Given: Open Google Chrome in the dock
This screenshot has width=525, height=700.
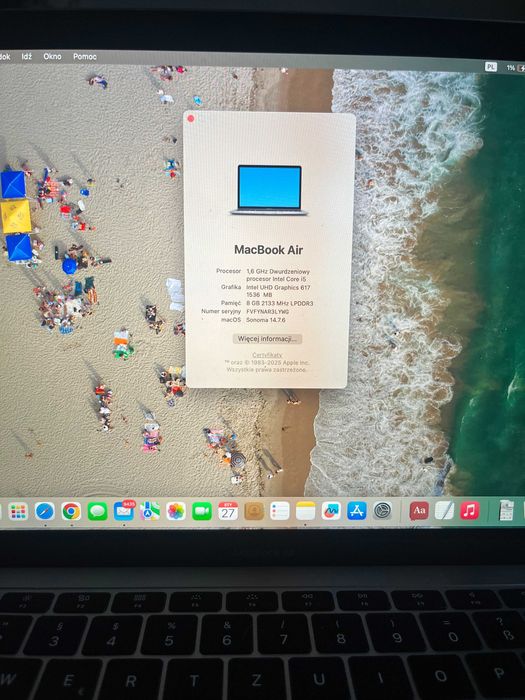Looking at the screenshot, I should pos(71,511).
